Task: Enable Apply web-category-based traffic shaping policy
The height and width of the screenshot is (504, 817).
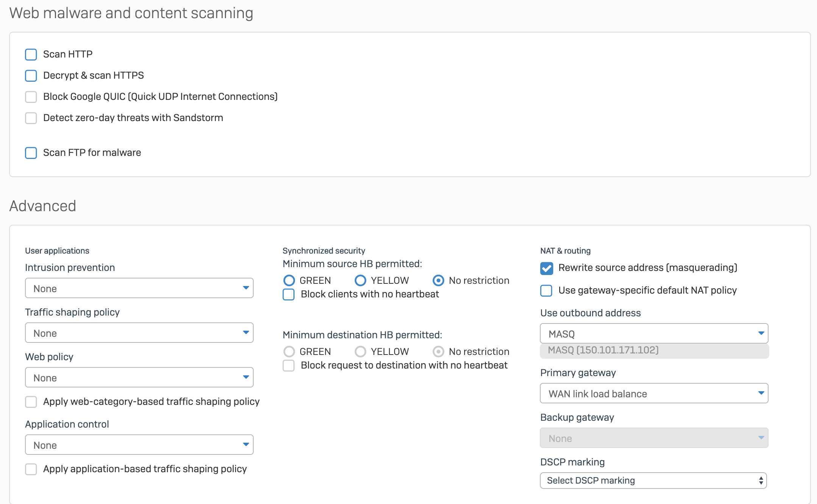Action: tap(31, 402)
